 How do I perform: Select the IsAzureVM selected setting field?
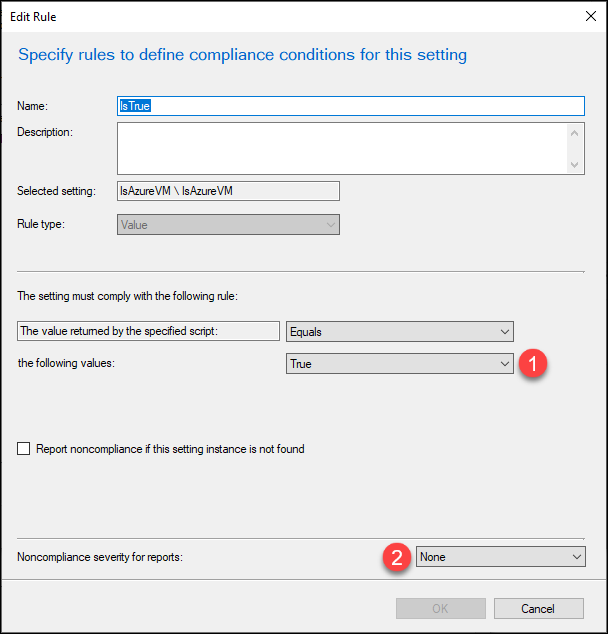tap(228, 191)
